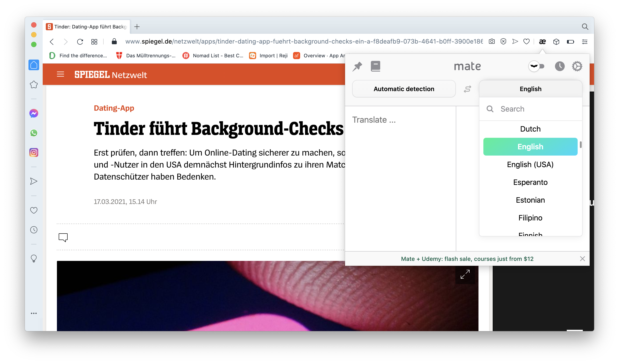Open translation history clock icon in Mate
Screen dimensions: 619x364
(x=560, y=66)
